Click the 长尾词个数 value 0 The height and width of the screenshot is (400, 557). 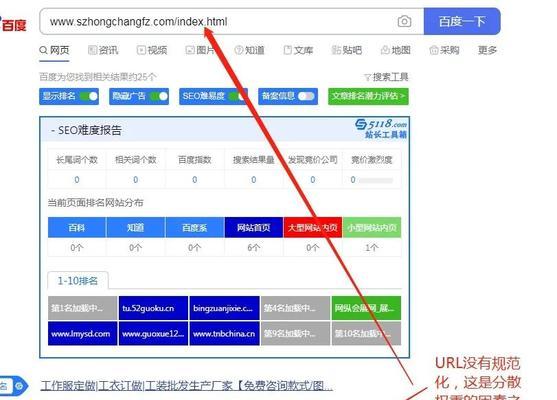click(77, 180)
